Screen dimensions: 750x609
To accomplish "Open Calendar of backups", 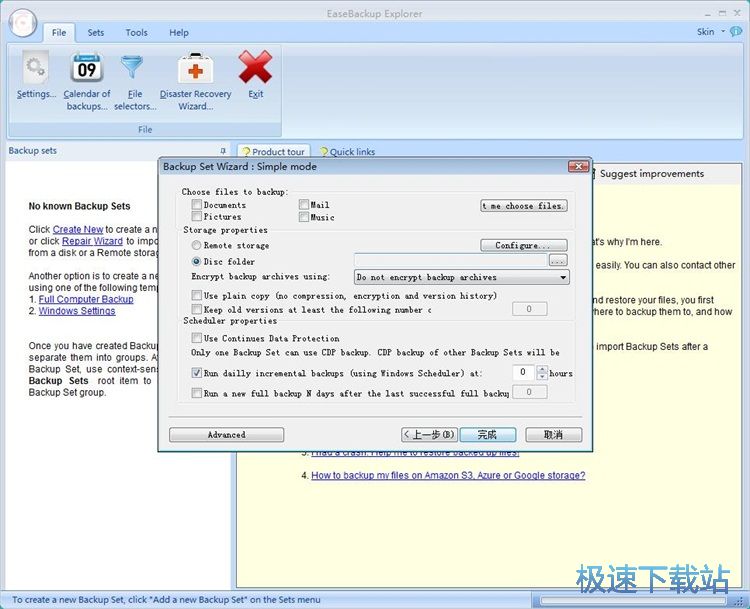I will tap(87, 81).
